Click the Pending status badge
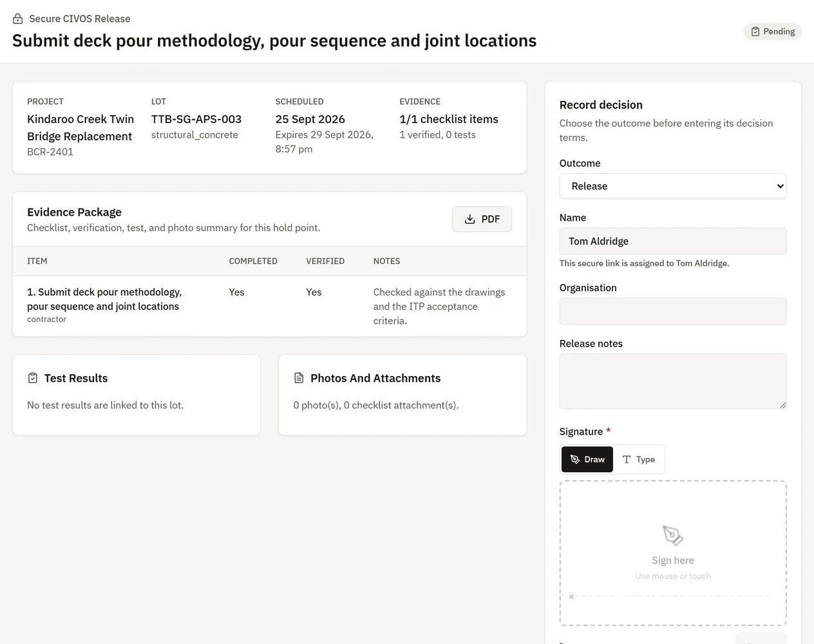 click(773, 32)
